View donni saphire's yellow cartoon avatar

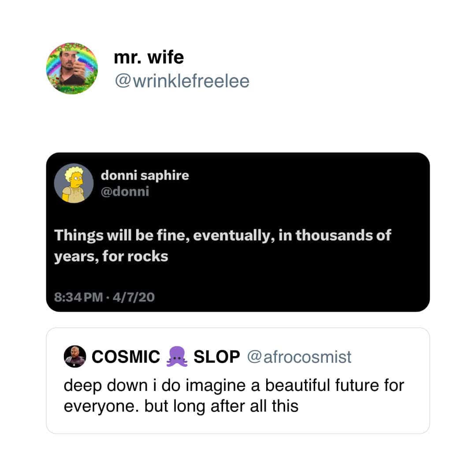[74, 183]
